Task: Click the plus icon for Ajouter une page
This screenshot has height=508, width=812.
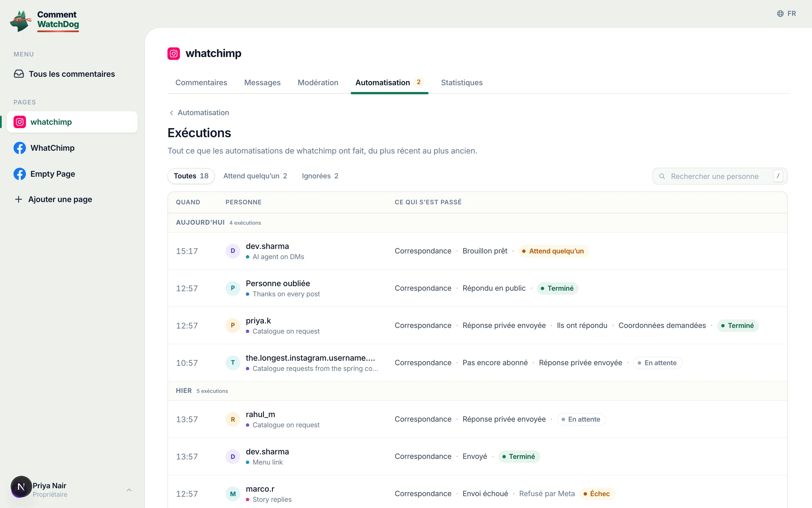Action: [19, 199]
